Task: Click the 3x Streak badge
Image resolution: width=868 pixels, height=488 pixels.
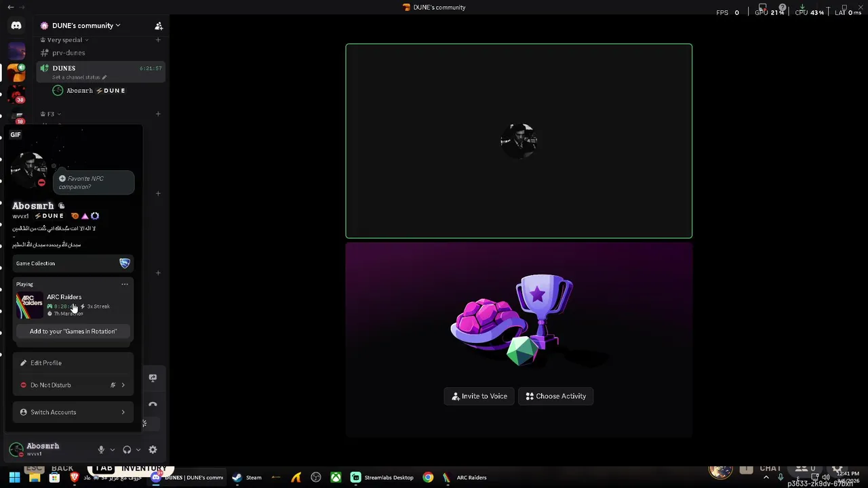Action: (x=95, y=306)
